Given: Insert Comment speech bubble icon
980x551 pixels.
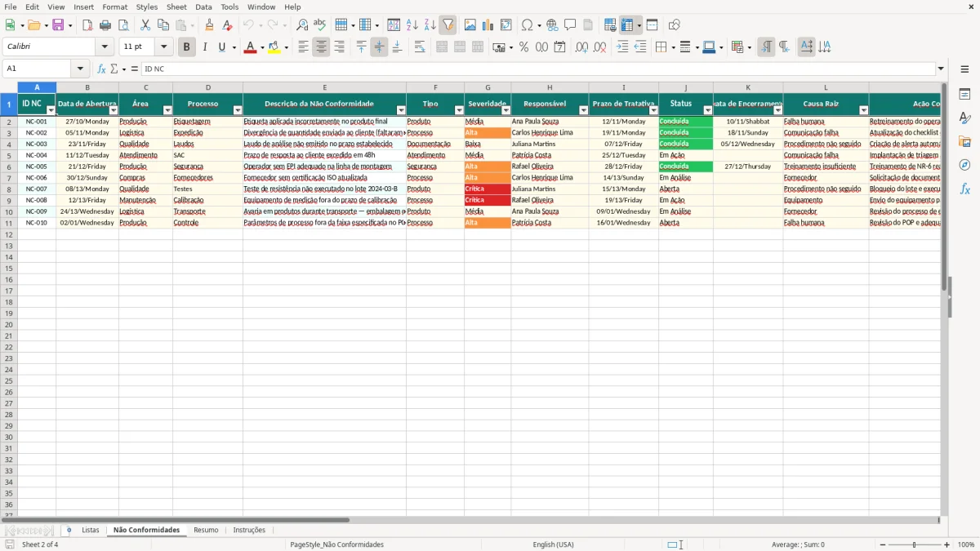Looking at the screenshot, I should 570,25.
